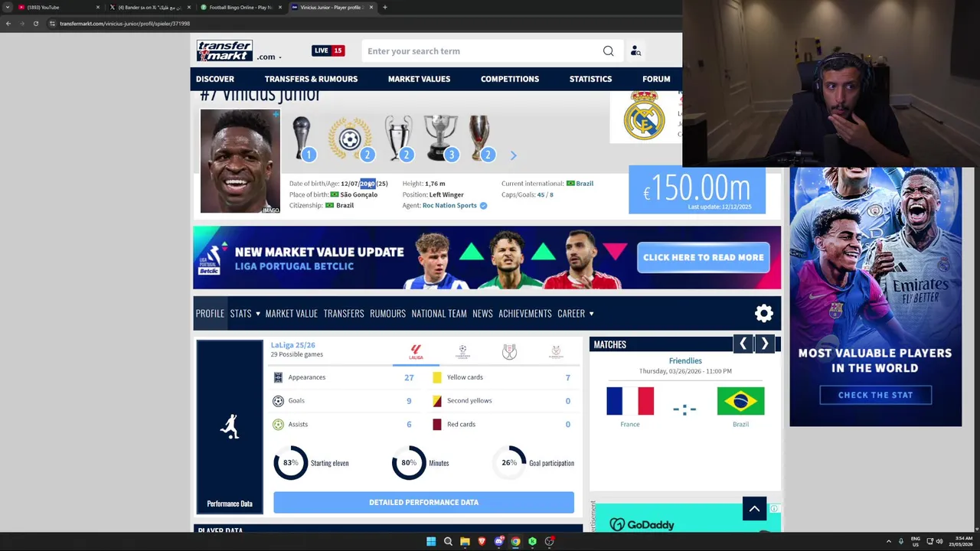Show more trophies with right chevron
The image size is (980, 551).
pos(513,155)
